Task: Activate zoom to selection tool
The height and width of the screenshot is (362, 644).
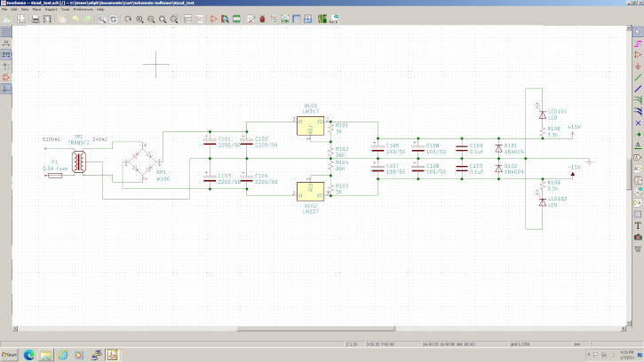Action: pyautogui.click(x=174, y=19)
